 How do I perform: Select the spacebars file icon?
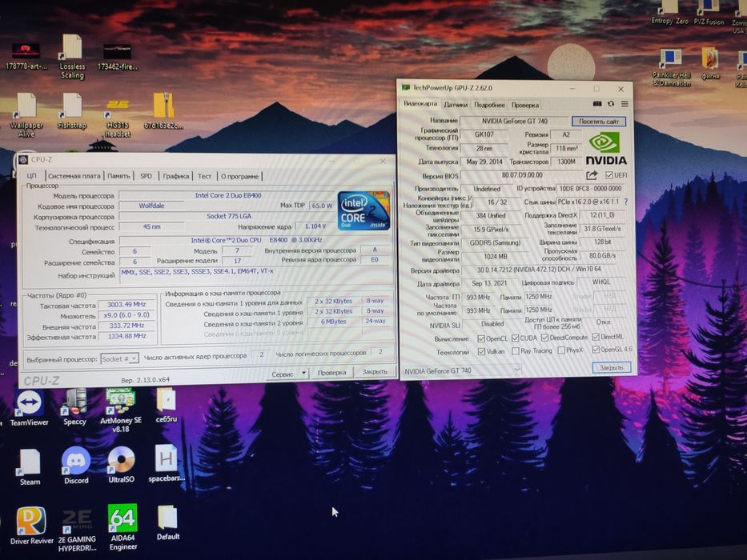click(x=167, y=463)
